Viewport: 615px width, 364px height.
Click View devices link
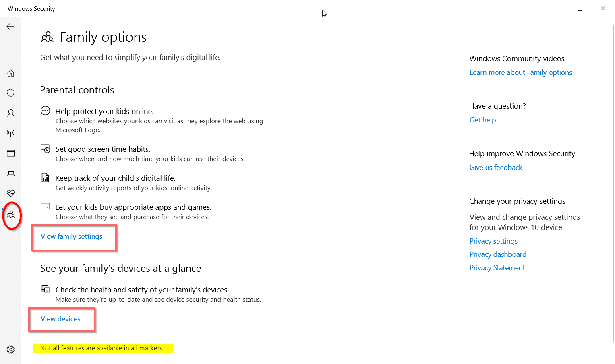(x=60, y=319)
